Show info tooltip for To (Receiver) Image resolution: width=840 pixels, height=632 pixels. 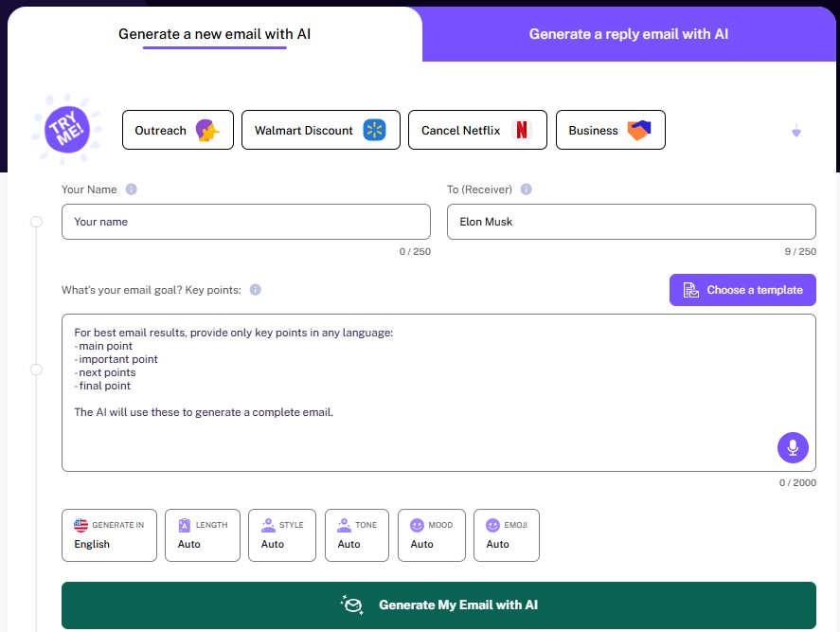tap(527, 190)
